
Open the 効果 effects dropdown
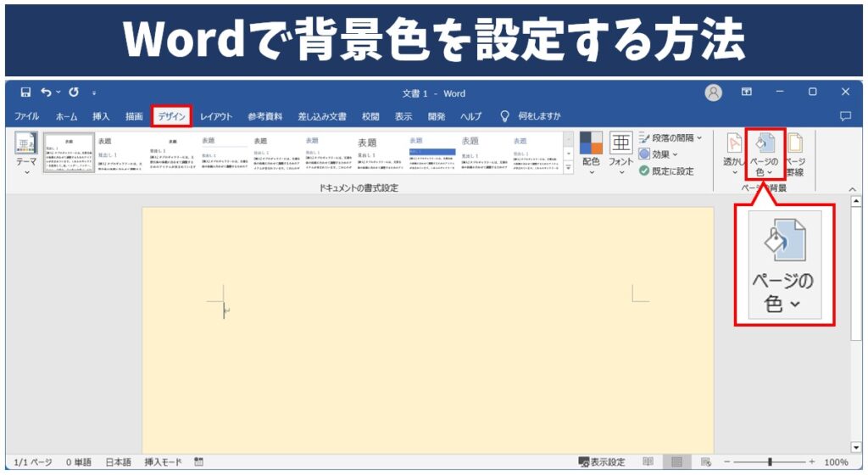658,154
